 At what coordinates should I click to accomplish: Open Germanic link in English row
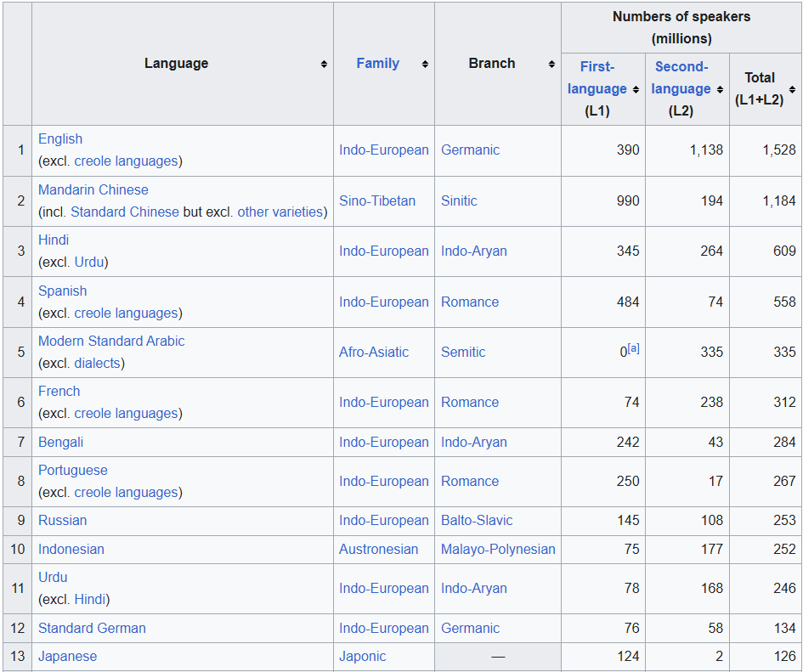point(470,150)
